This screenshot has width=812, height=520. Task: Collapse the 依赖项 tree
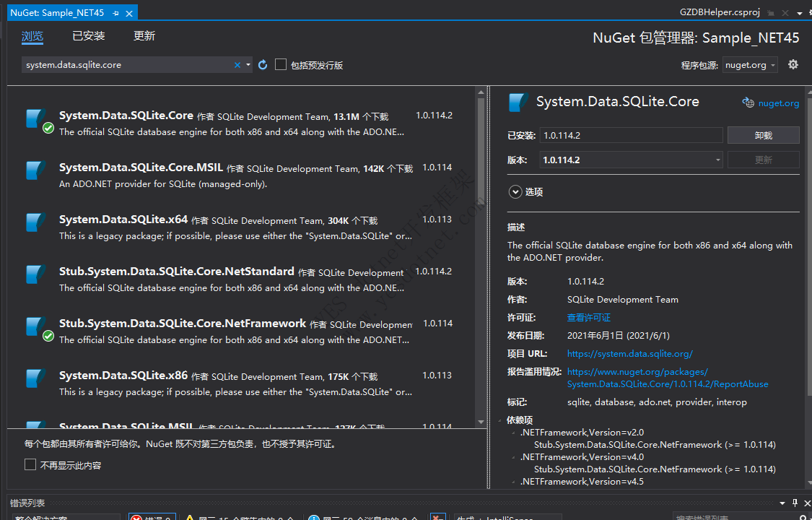click(x=499, y=420)
